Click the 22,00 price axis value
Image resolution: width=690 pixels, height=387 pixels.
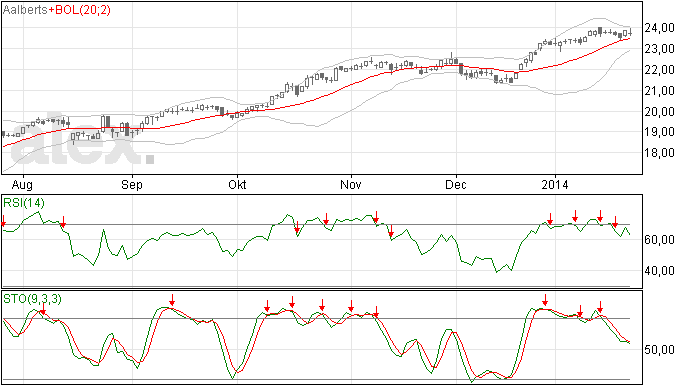(659, 70)
